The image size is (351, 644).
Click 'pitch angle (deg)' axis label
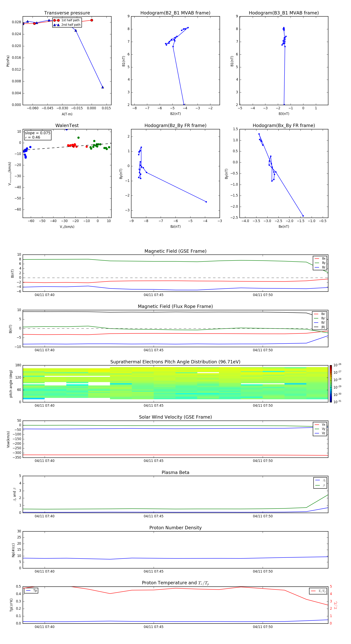(x=11, y=384)
